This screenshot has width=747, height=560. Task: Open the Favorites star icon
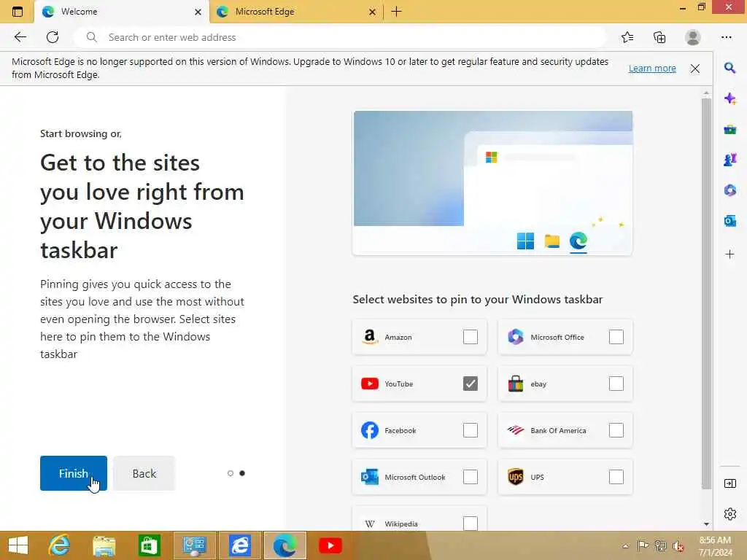(x=627, y=37)
